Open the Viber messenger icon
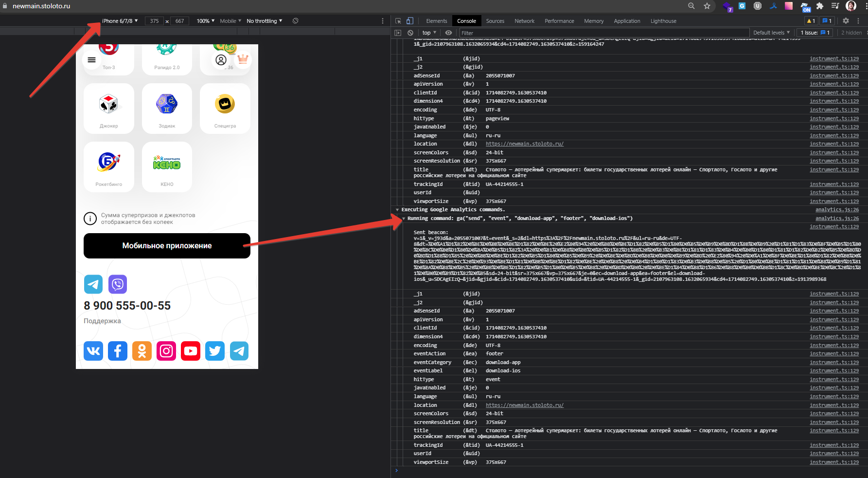Screen dimensions: 868x478 point(118,284)
